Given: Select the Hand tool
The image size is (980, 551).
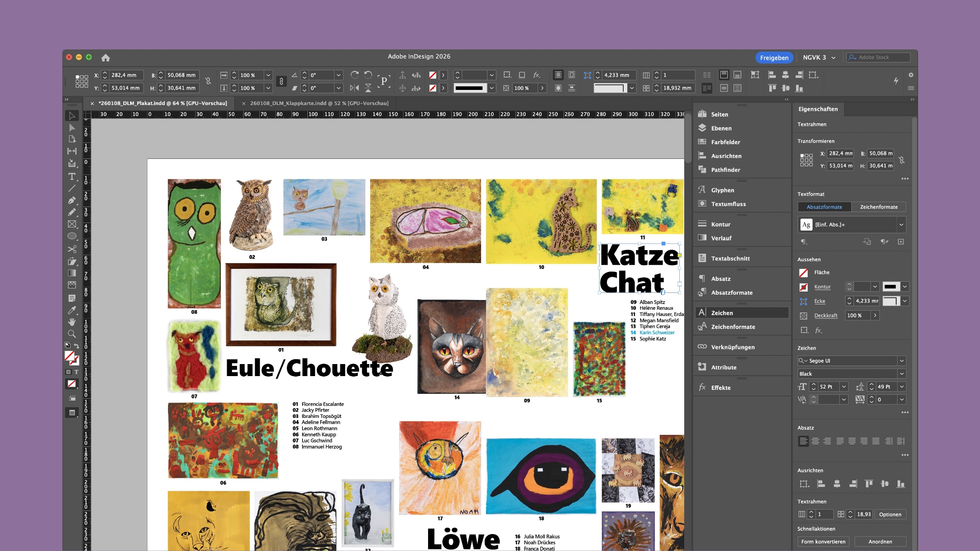Looking at the screenshot, I should point(72,322).
